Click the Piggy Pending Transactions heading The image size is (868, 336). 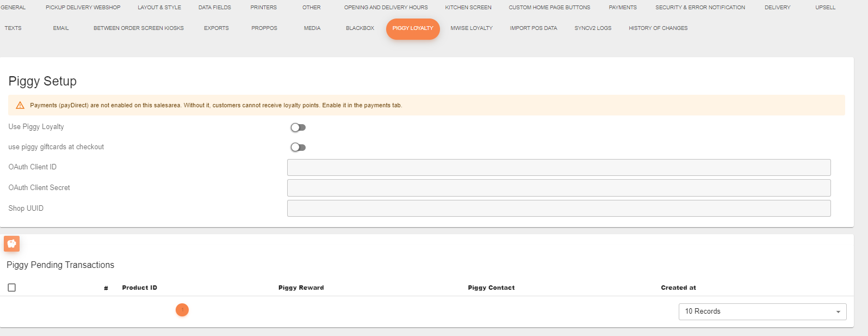click(60, 265)
